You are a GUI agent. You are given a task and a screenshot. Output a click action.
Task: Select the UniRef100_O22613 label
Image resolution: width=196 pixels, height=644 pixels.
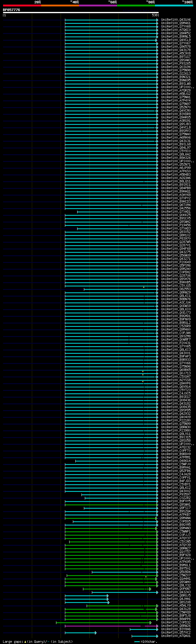(x=176, y=74)
